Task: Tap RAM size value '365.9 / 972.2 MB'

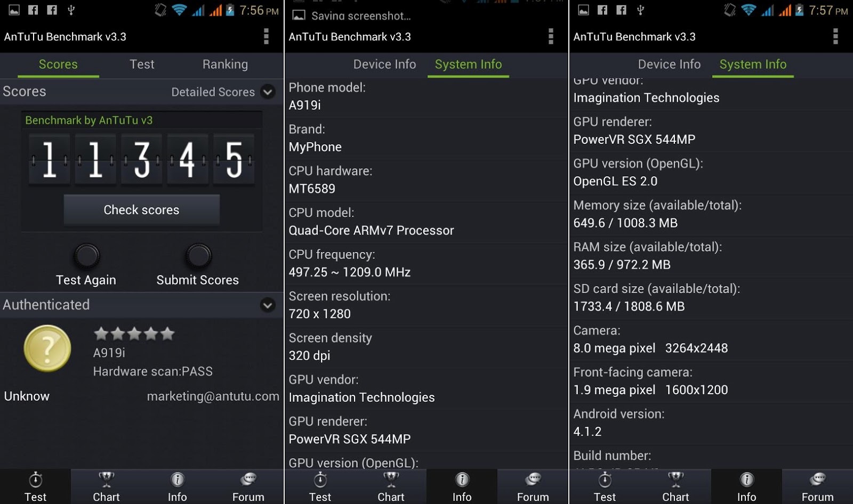Action: point(622,264)
